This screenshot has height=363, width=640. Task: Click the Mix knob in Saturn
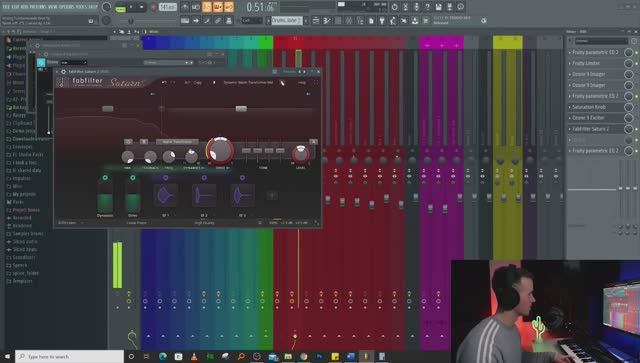(x=128, y=156)
